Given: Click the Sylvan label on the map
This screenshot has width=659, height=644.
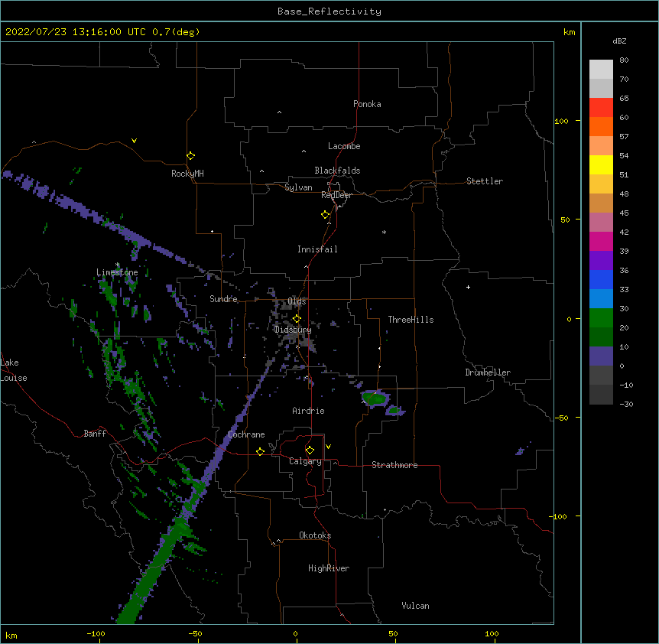Looking at the screenshot, I should 298,187.
